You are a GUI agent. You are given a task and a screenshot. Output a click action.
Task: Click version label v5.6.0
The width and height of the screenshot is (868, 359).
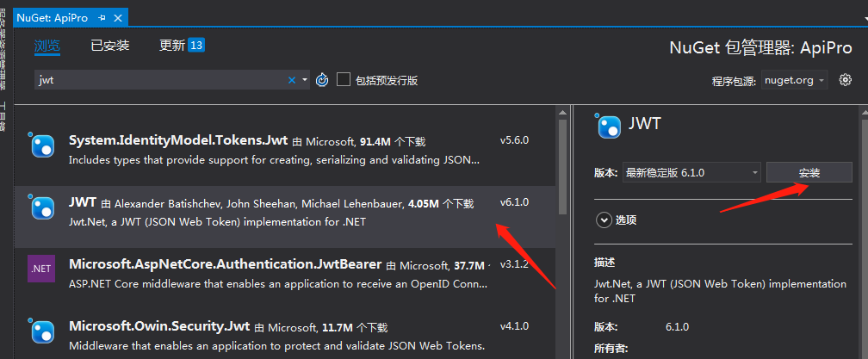(514, 140)
